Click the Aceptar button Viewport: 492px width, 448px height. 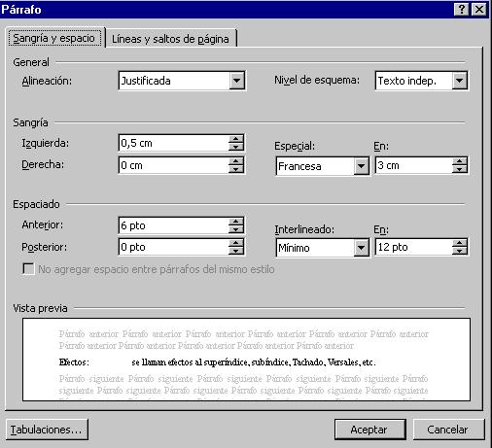click(369, 430)
